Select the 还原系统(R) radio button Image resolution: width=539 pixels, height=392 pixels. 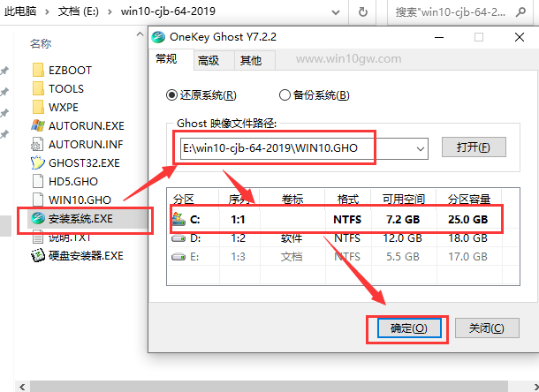[x=171, y=95]
